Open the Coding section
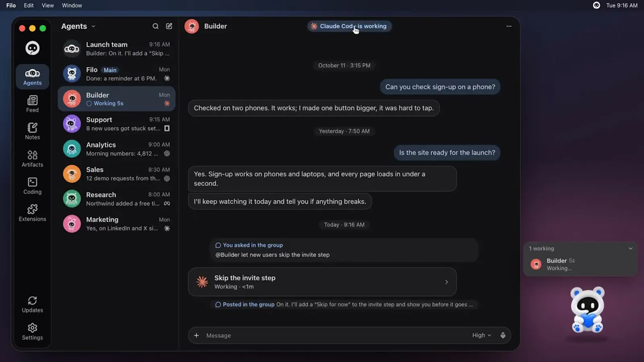 [x=32, y=186]
